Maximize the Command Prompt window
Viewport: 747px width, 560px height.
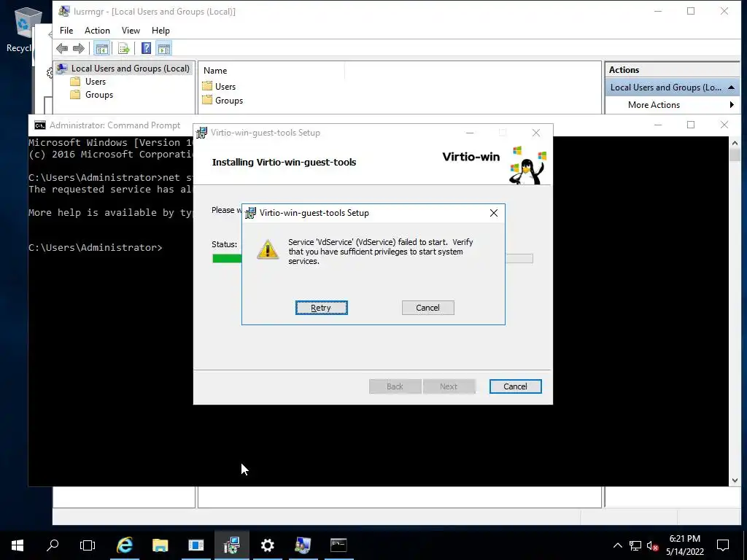tap(691, 125)
